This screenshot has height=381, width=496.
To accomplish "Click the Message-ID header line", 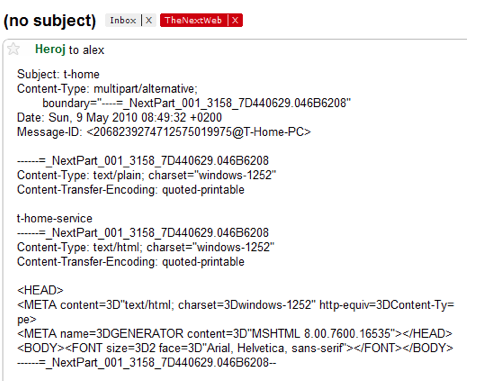I will tap(164, 132).
